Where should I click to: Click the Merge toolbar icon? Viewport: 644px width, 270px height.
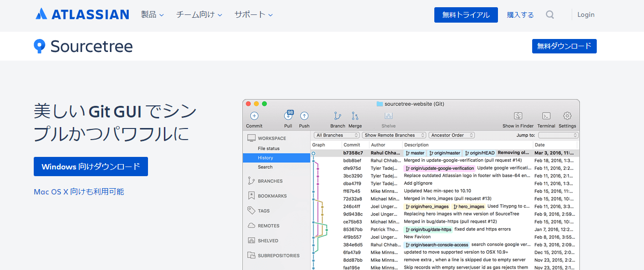click(x=355, y=116)
